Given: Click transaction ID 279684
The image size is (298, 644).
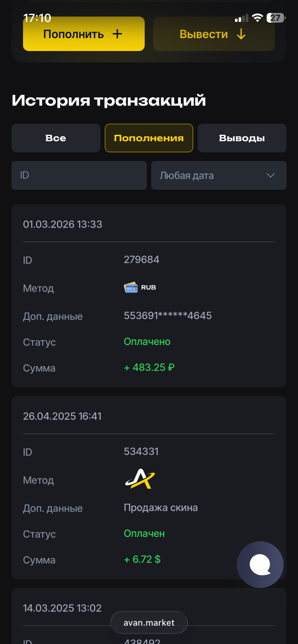Looking at the screenshot, I should coord(141,259).
